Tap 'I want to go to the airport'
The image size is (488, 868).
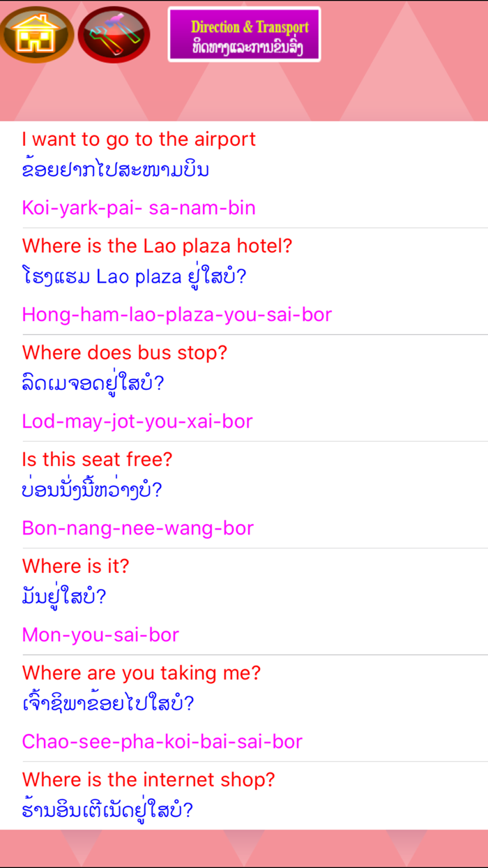click(x=138, y=139)
